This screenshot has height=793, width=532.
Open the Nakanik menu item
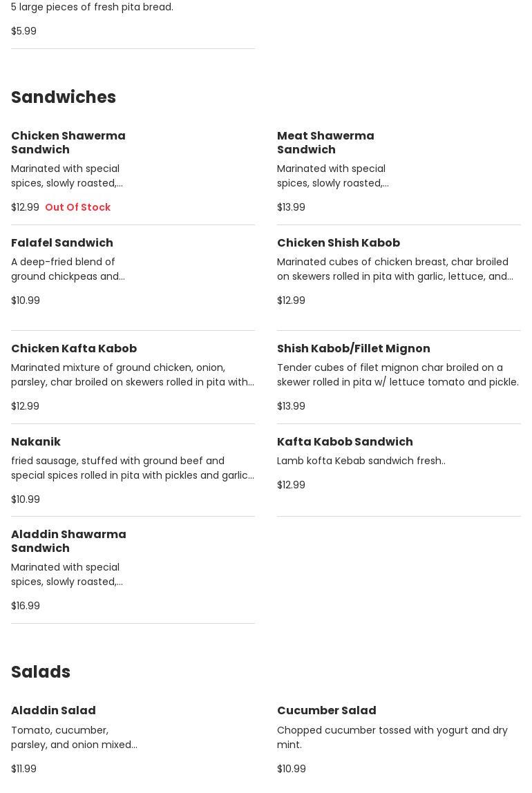click(36, 442)
